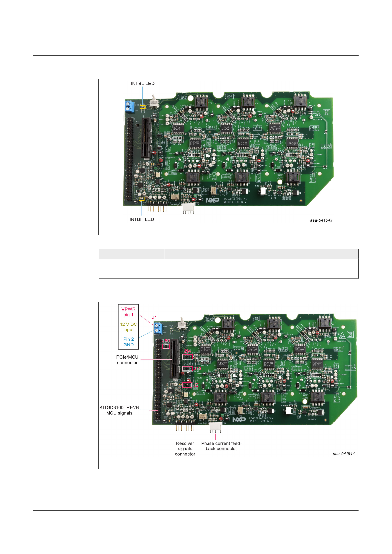Click the "KITGD3160TREVB MCU signals" label
This screenshot has height=554, width=392.
(119, 410)
